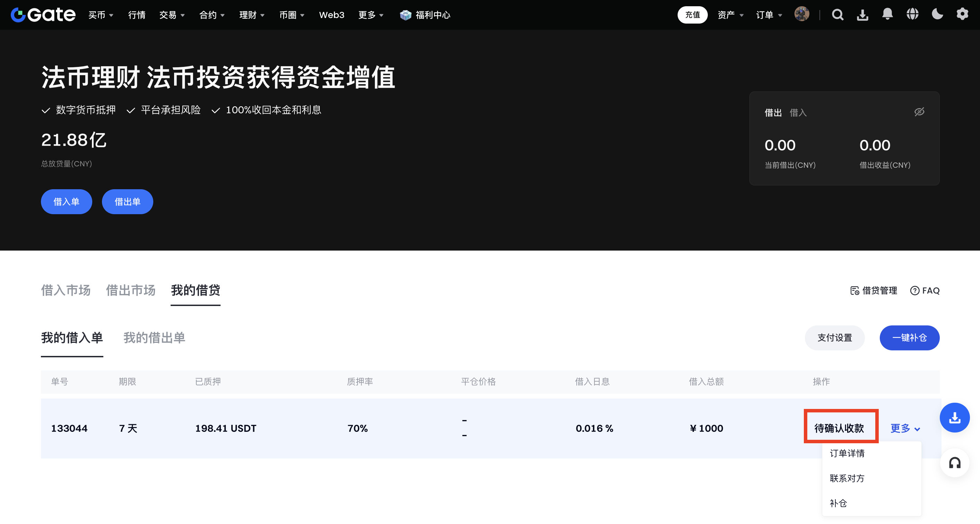The height and width of the screenshot is (524, 980).
Task: Click the globe language icon
Action: pyautogui.click(x=912, y=15)
